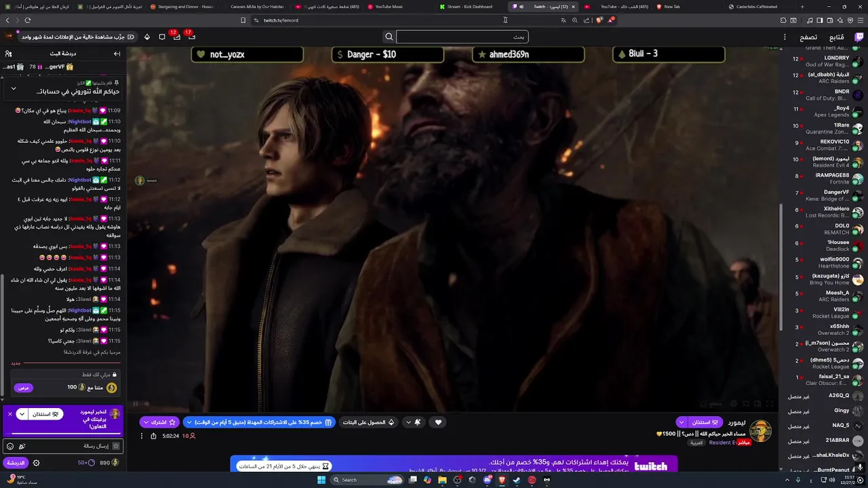Open the whispers chat bubble icon
The image size is (868, 488).
pos(162,37)
